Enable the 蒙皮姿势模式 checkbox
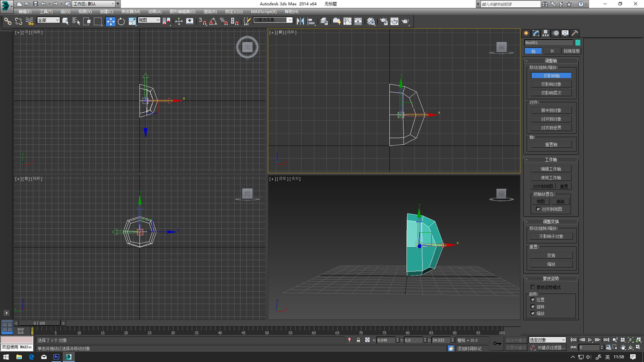This screenshot has width=644, height=362. tap(533, 287)
